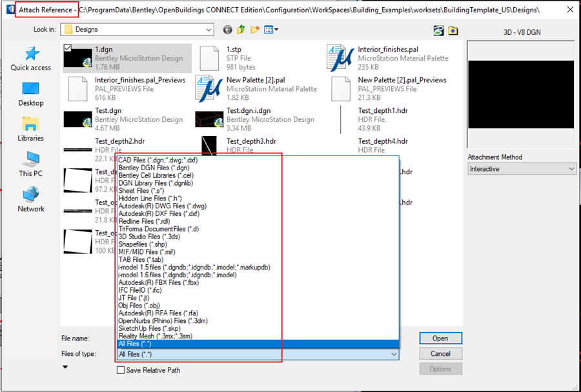Click the 3D - V8 DGN preview pane
581x392 pixels.
(521, 95)
